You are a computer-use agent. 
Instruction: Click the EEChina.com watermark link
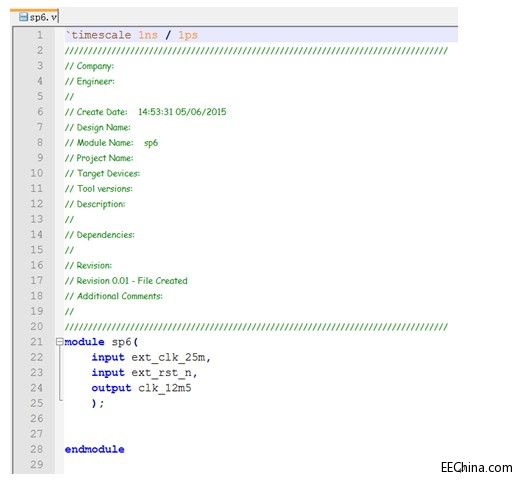pyautogui.click(x=476, y=468)
